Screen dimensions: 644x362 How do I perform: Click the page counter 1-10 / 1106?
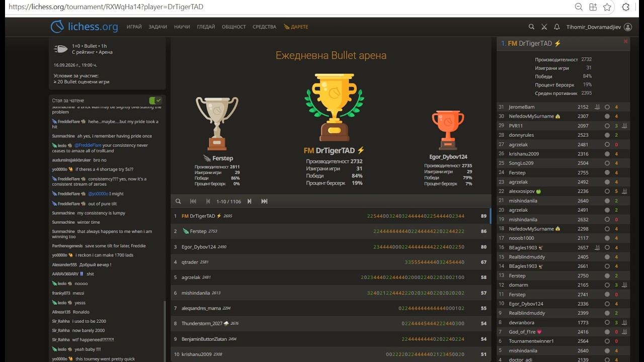point(229,201)
